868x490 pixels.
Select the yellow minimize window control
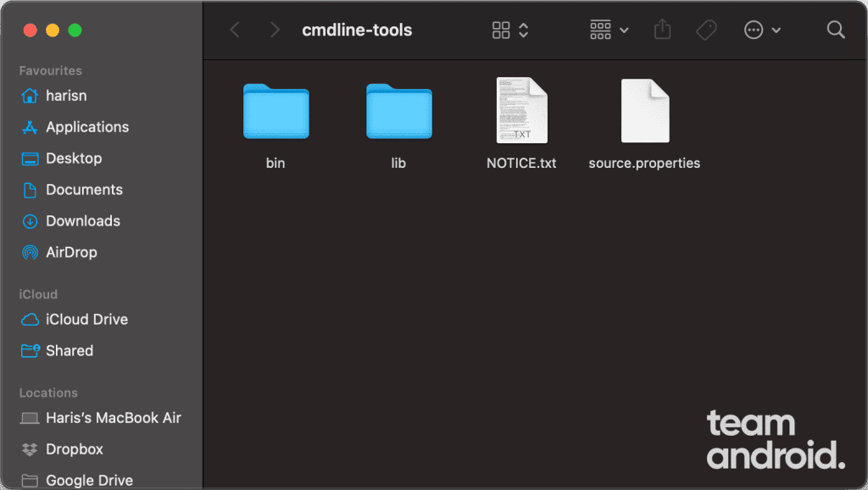coord(52,30)
